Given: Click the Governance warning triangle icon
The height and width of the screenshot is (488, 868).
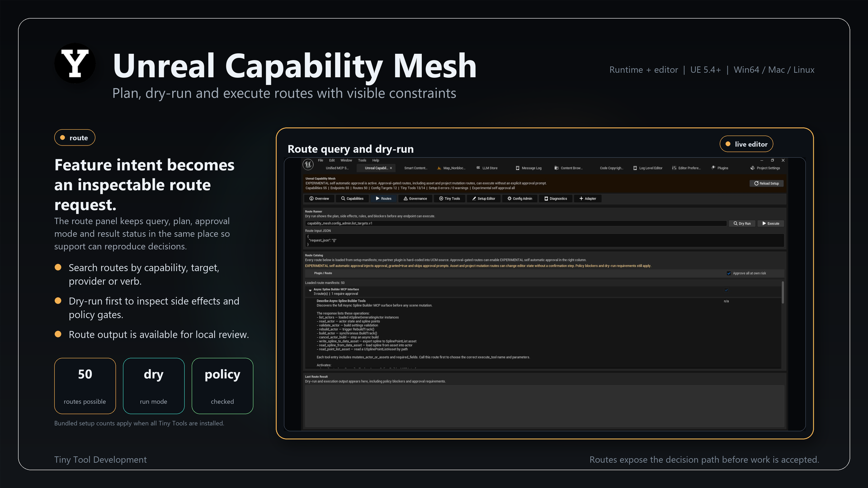Looking at the screenshot, I should 406,199.
